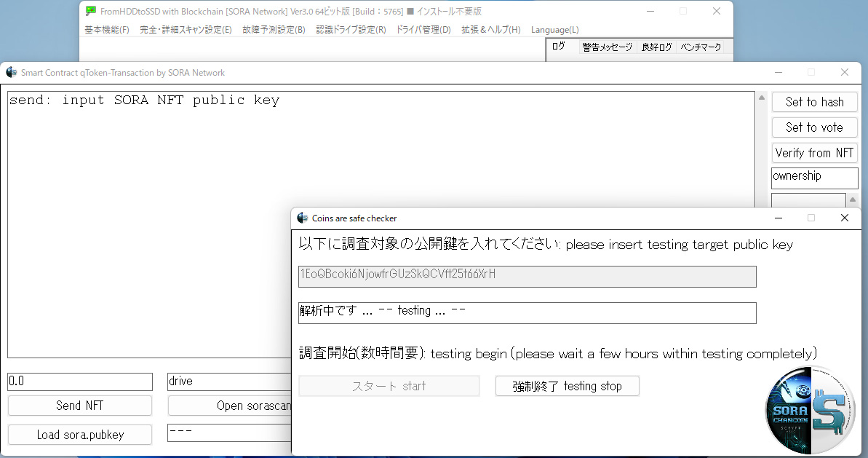Switch to the 良好ログ tab
The image size is (868, 458).
pos(656,47)
